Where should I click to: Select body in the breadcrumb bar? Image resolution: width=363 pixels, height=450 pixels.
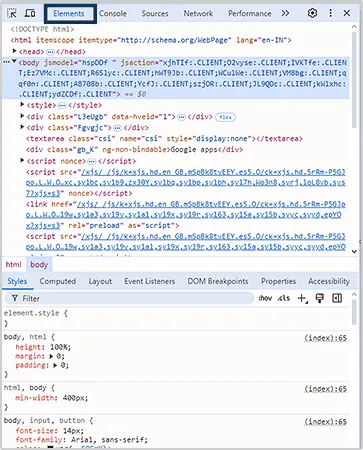39,265
